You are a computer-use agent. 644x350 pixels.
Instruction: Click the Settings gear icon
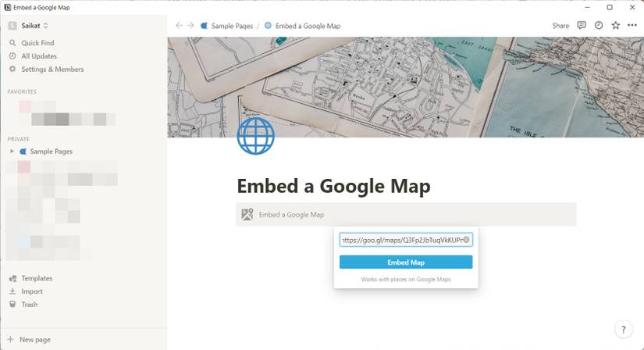(12, 69)
